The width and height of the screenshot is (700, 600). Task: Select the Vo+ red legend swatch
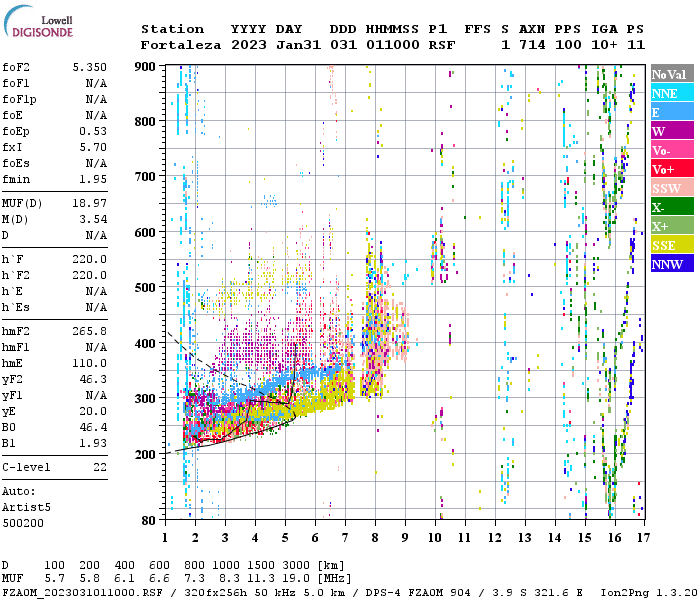coord(672,169)
